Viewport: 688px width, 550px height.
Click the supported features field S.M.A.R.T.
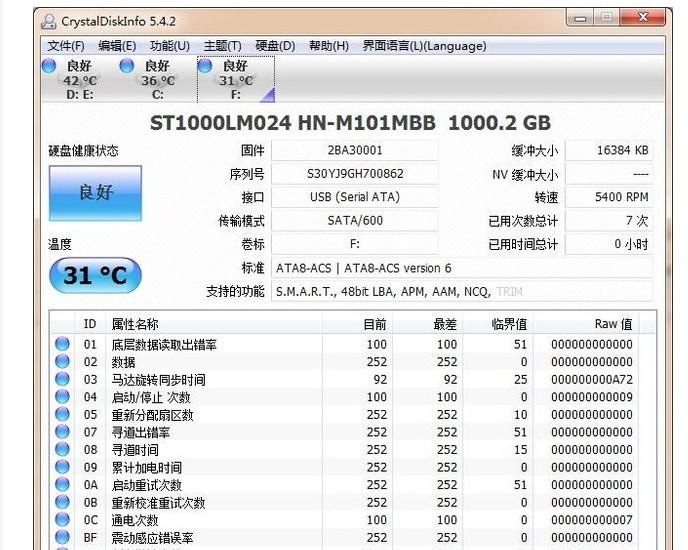coord(462,291)
